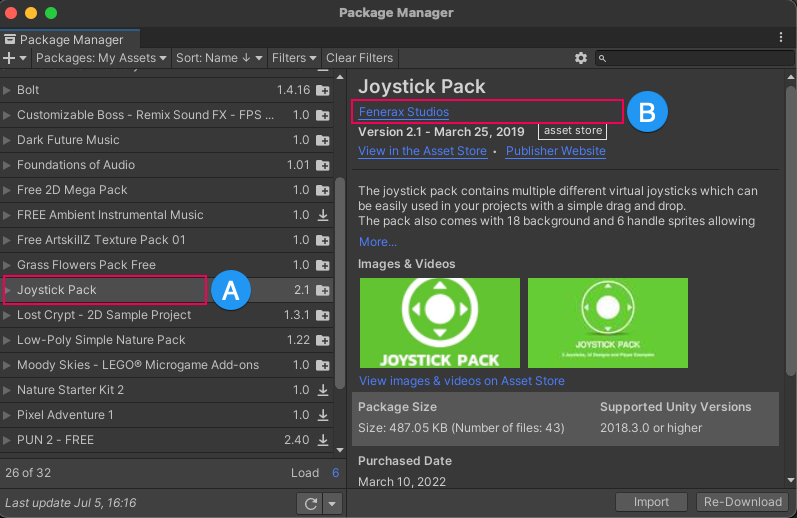Click the plus icon to add a package
The height and width of the screenshot is (518, 797).
tap(11, 58)
